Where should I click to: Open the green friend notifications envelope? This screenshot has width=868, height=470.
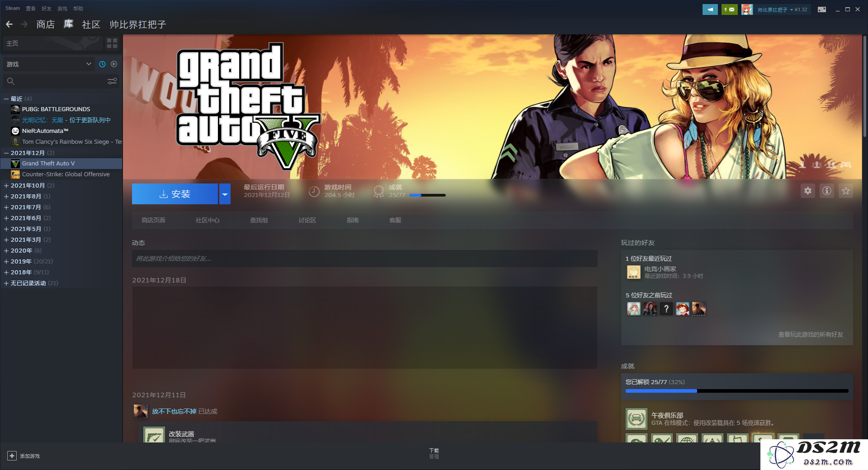coord(729,9)
